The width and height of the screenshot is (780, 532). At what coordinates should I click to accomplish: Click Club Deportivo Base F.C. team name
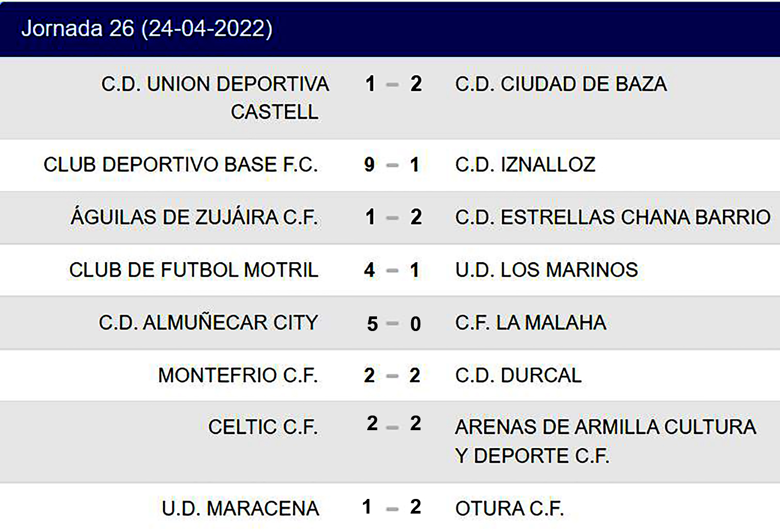(x=181, y=165)
